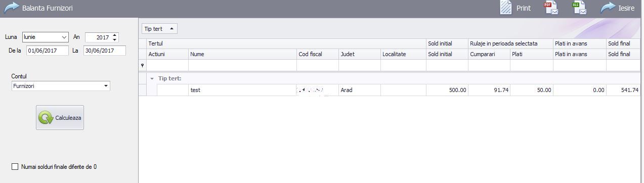Click the Judet filter cell
644x183 pixels.
pos(359,66)
